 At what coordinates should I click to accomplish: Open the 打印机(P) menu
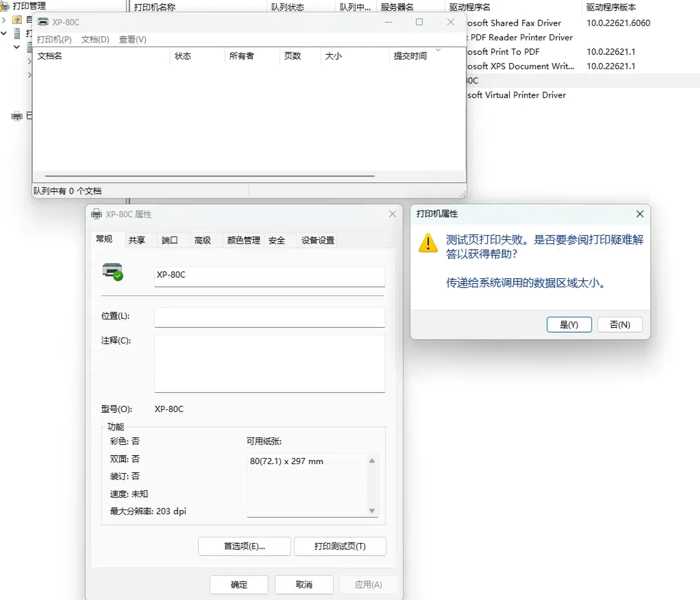point(54,39)
